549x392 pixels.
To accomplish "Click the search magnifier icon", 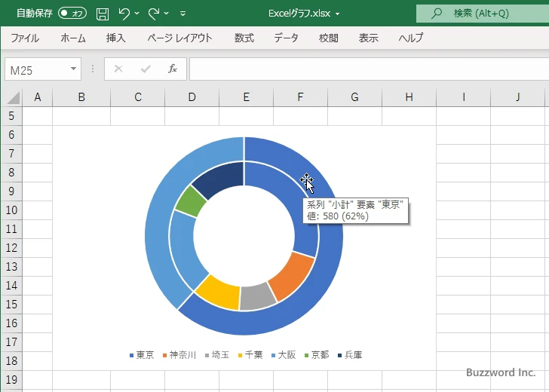I will point(436,14).
